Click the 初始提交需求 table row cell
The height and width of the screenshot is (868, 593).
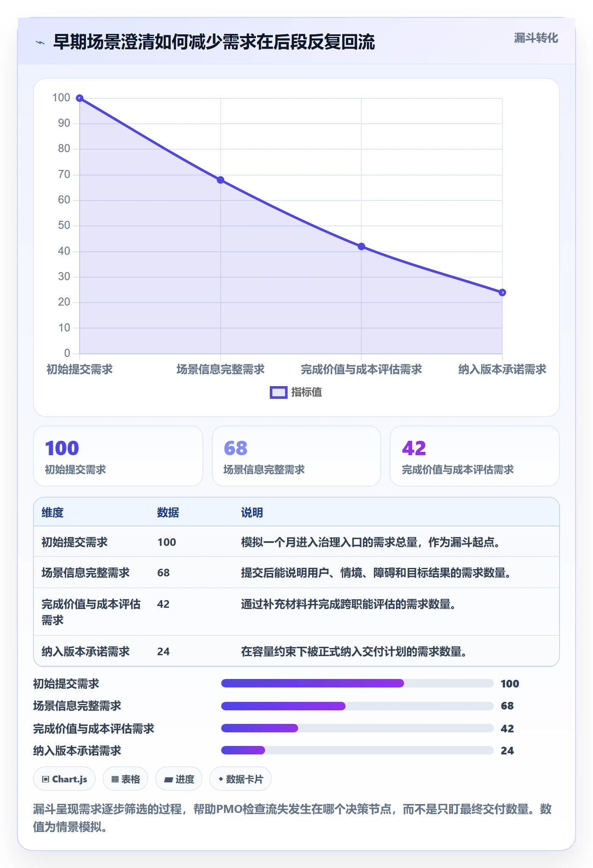[75, 542]
